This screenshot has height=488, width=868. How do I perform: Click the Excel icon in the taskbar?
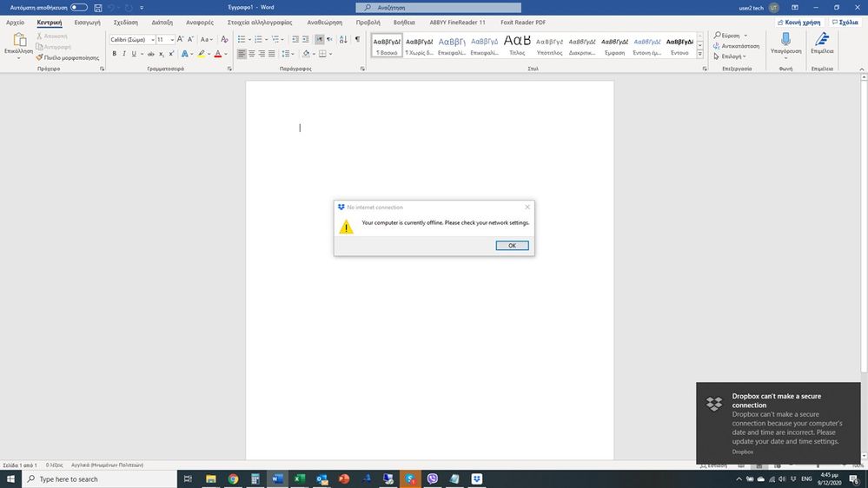pos(300,478)
